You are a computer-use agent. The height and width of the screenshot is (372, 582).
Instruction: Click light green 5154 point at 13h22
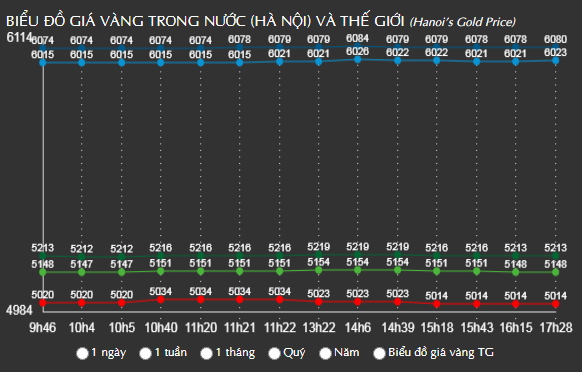tap(318, 270)
